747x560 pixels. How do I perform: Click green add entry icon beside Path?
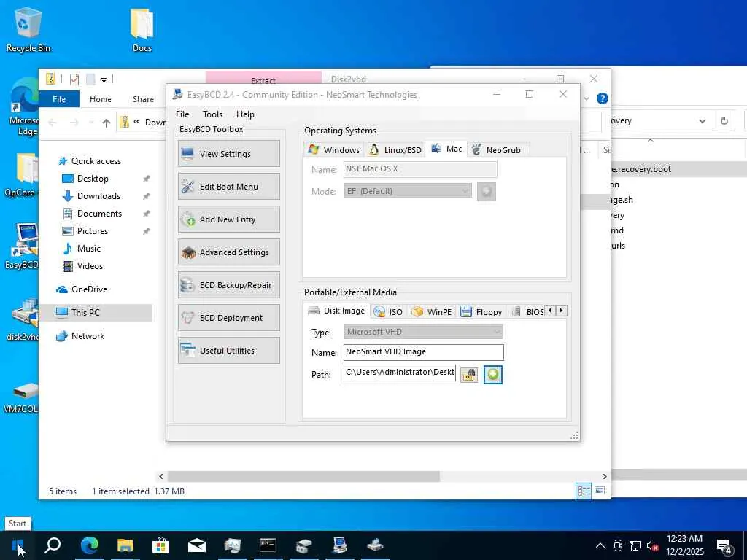click(x=493, y=374)
